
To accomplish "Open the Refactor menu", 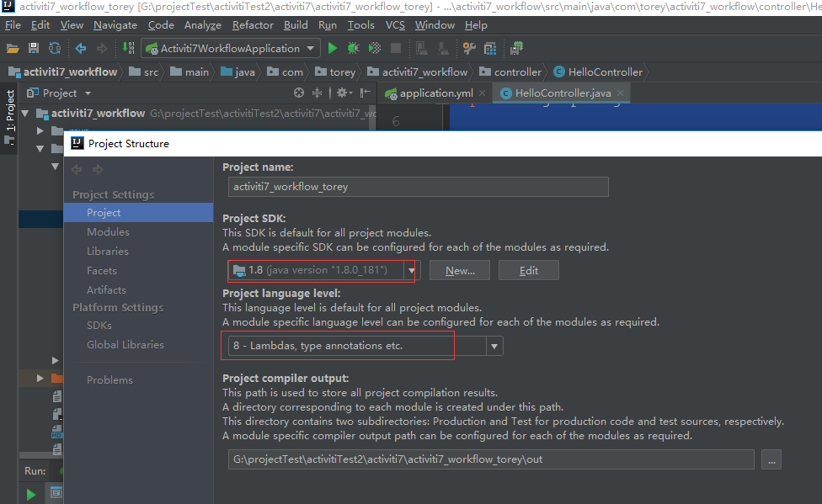I will click(x=253, y=25).
